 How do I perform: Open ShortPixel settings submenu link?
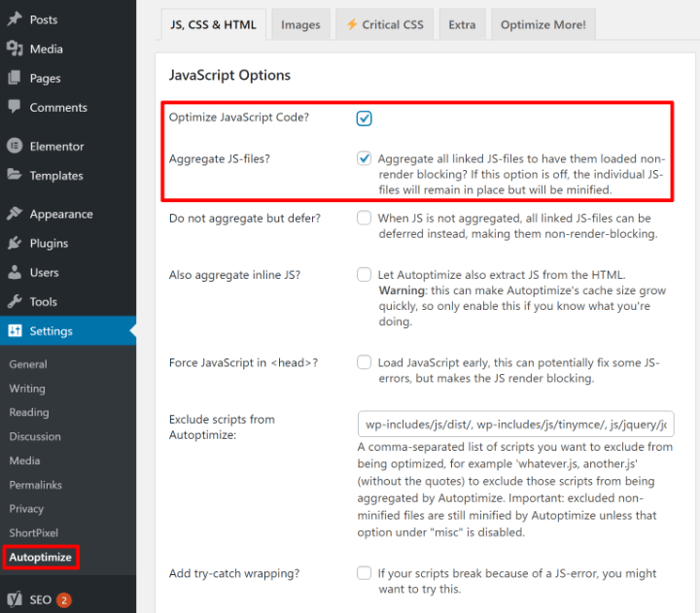pyautogui.click(x=33, y=532)
